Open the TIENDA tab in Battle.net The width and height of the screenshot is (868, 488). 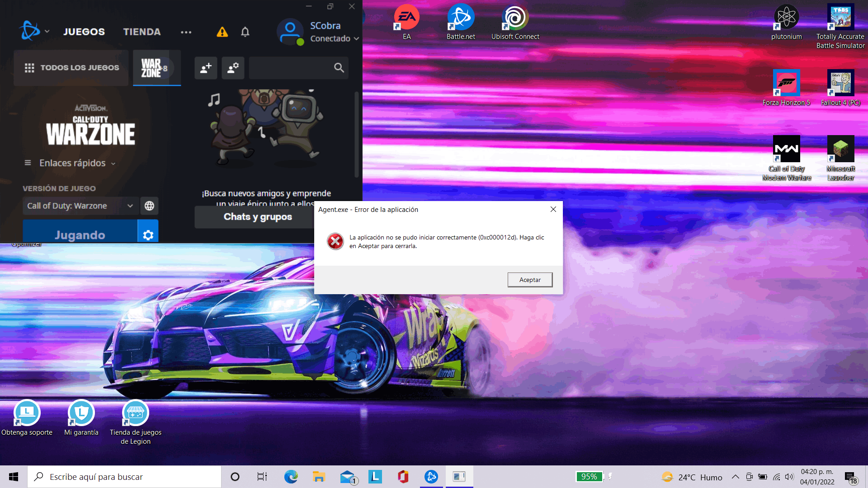tap(142, 32)
